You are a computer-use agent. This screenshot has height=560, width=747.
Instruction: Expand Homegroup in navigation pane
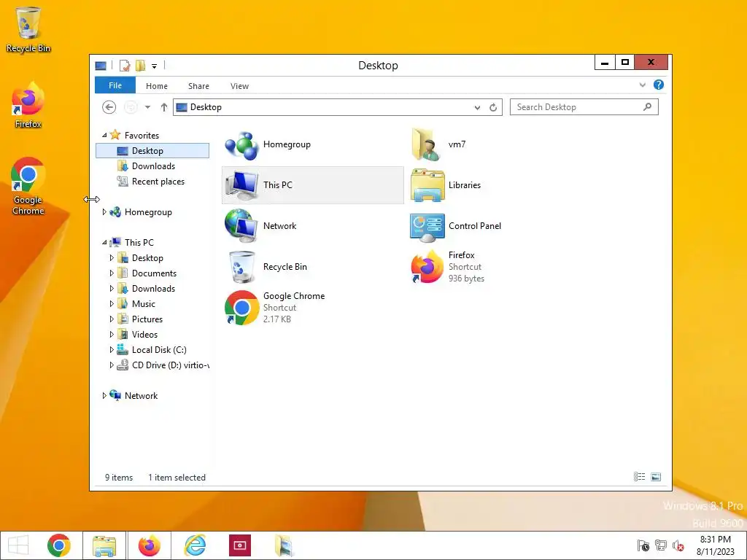pyautogui.click(x=104, y=212)
